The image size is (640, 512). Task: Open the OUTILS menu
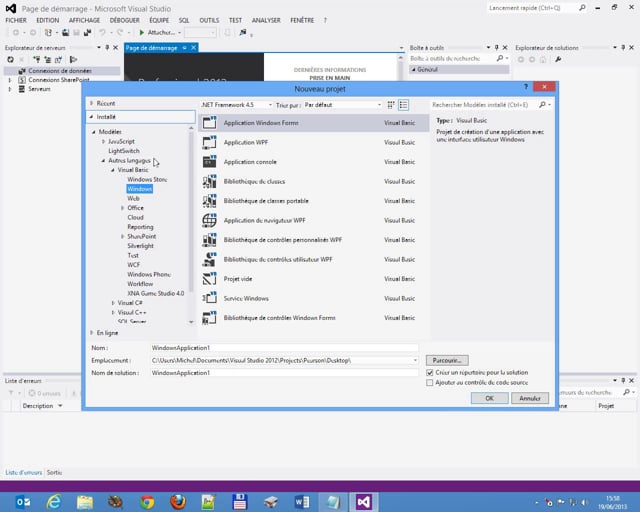pos(209,20)
